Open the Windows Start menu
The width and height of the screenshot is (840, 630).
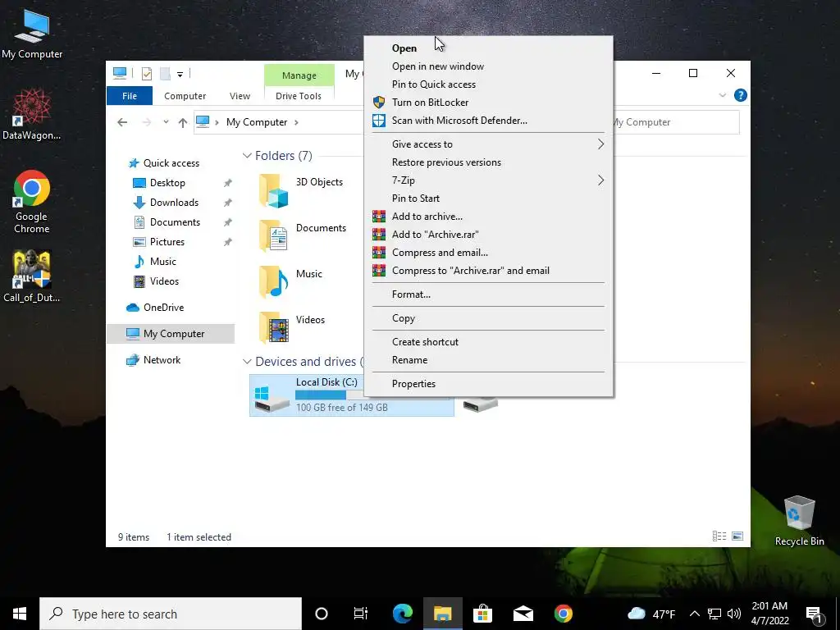pyautogui.click(x=20, y=614)
